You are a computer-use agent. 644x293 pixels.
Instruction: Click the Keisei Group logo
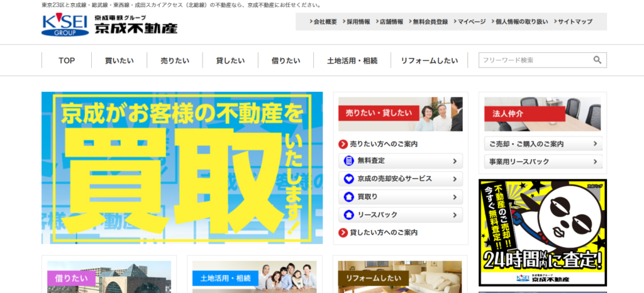(x=65, y=25)
